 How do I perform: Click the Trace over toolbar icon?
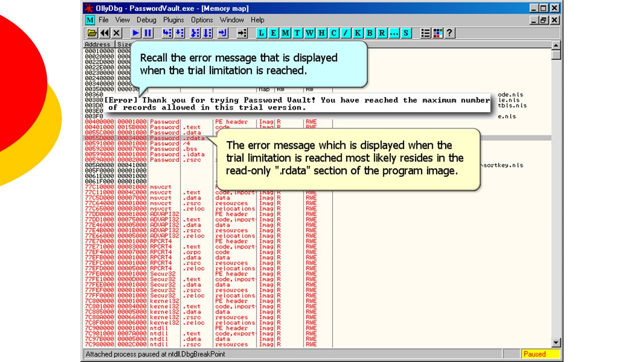[x=207, y=33]
